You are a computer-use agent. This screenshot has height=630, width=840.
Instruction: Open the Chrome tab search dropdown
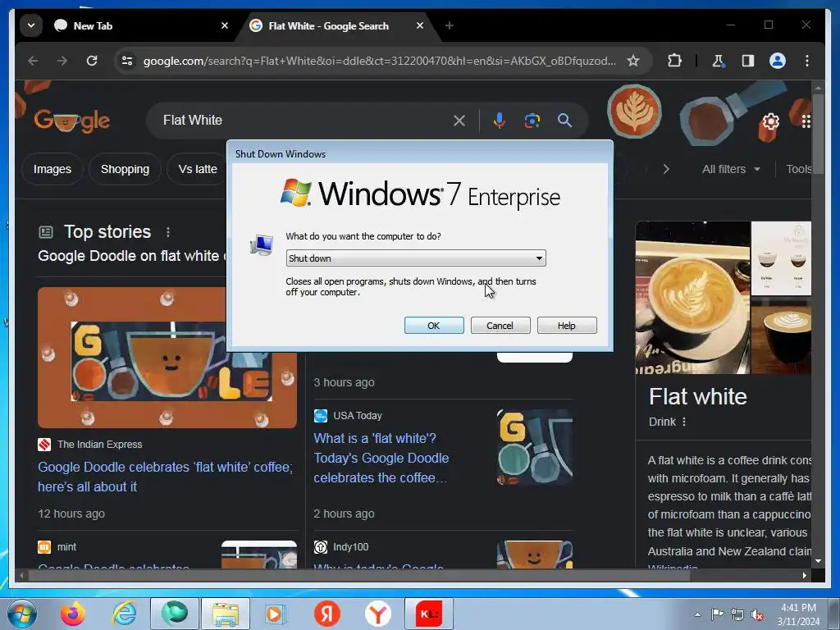coord(31,25)
